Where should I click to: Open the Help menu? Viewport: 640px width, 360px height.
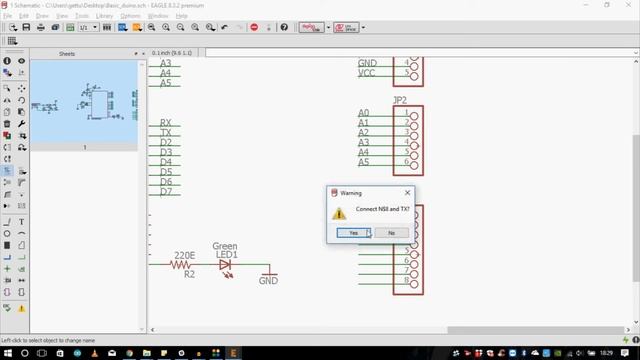tap(182, 16)
